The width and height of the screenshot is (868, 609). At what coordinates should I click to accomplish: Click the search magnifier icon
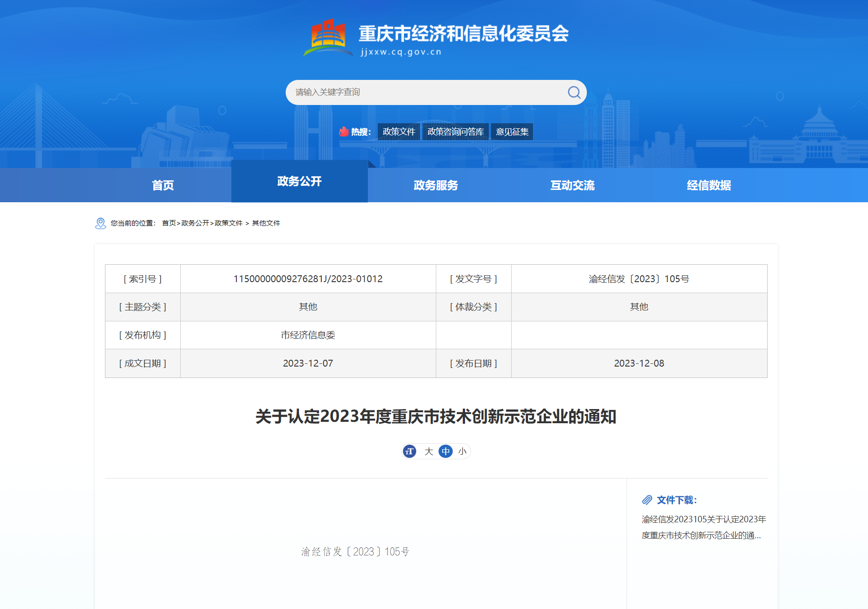coord(574,93)
